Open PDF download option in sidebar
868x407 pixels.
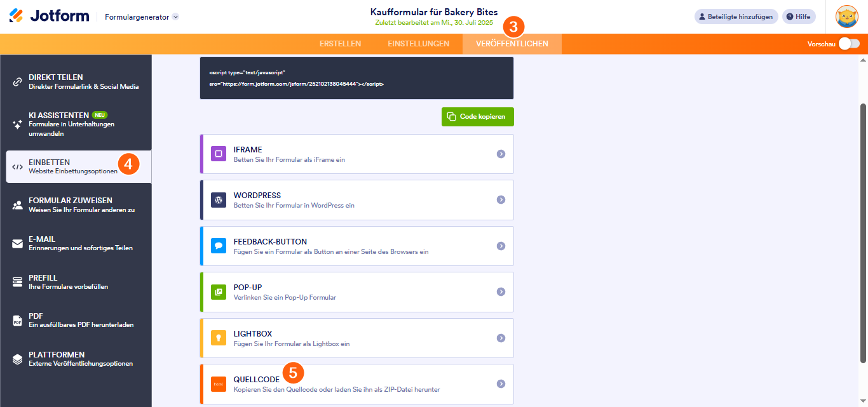click(x=79, y=321)
